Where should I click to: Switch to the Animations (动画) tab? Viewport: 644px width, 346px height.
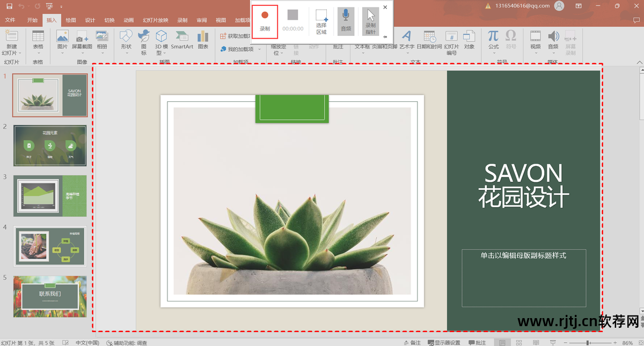point(128,20)
